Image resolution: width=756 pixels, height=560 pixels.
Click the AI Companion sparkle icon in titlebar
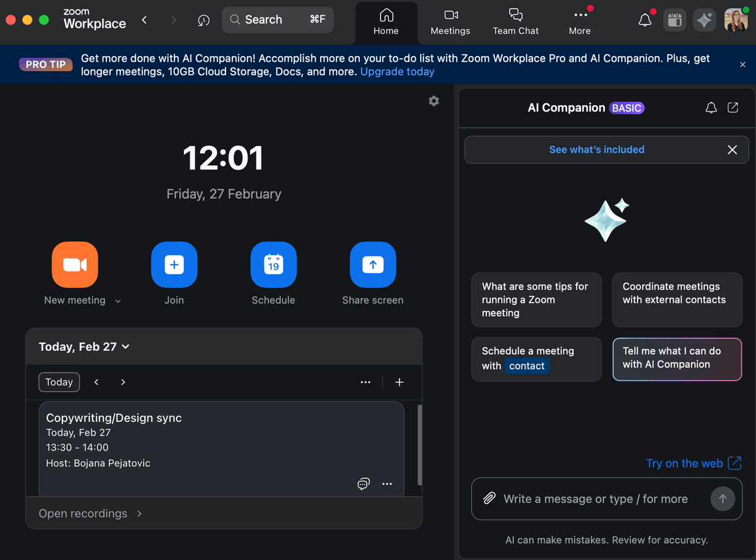tap(704, 20)
